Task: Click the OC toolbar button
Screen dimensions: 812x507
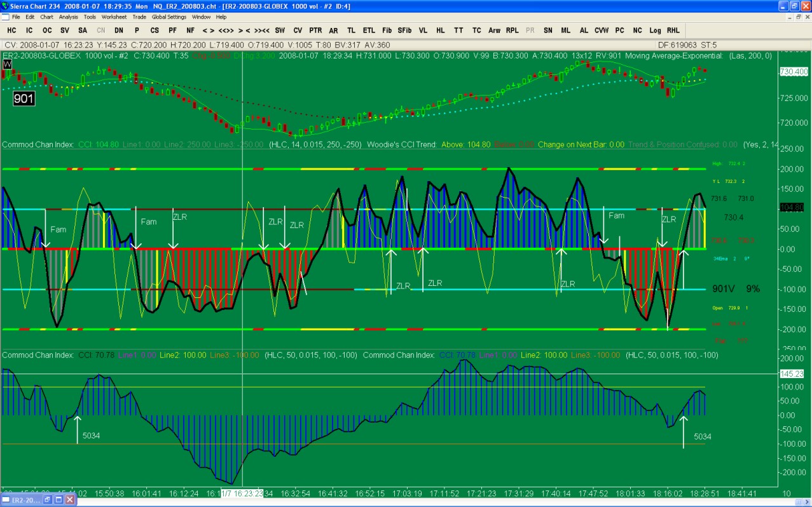Action: pos(47,30)
